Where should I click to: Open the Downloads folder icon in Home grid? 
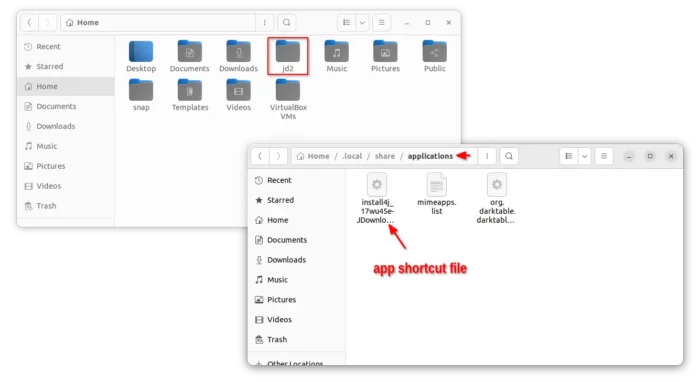pyautogui.click(x=238, y=51)
